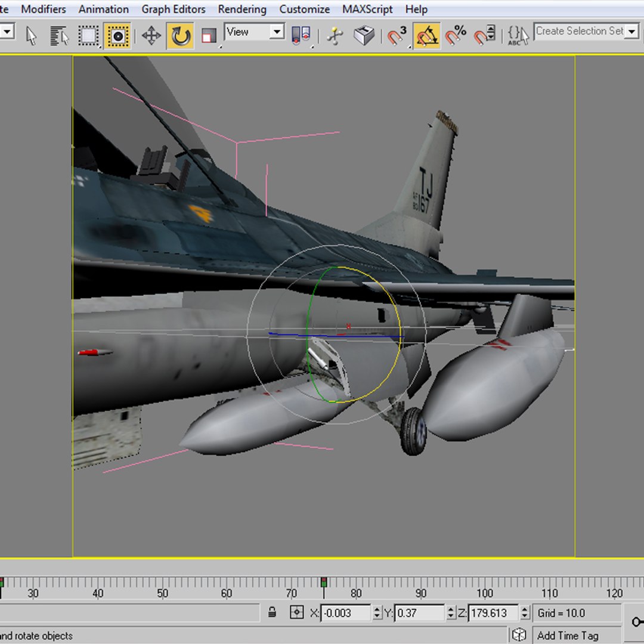The image size is (644, 644).
Task: Expand the Create Selection Set dropdown arrow
Action: click(x=632, y=32)
